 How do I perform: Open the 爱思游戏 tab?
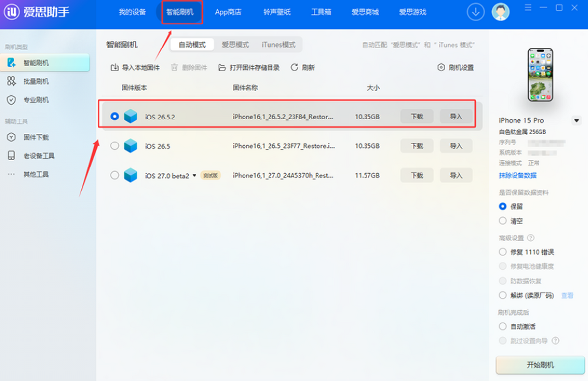413,12
